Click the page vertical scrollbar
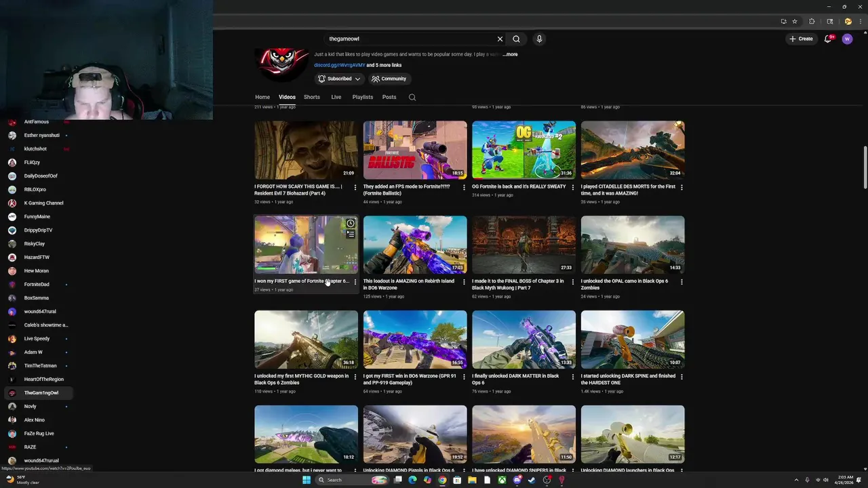Viewport: 868px width, 488px height. click(865, 168)
